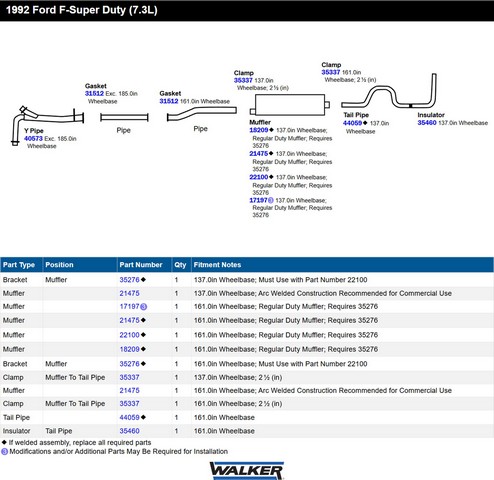
Task: Open 18209 link in table
Action: click(x=129, y=349)
